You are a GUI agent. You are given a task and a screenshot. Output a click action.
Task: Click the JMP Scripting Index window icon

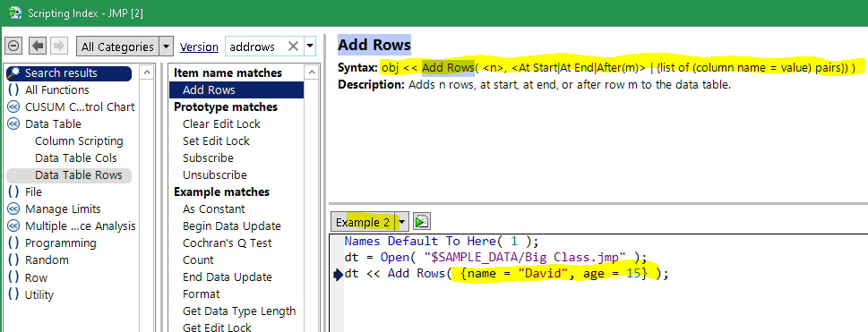[x=14, y=13]
